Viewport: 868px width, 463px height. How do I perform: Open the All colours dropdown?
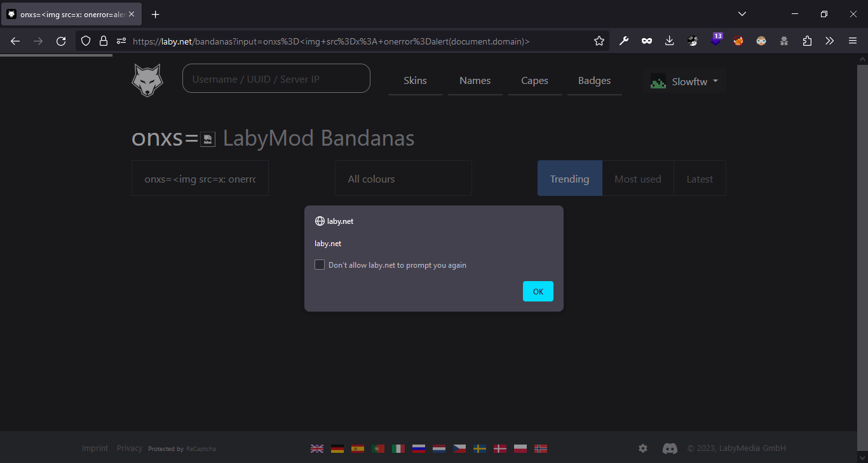403,178
